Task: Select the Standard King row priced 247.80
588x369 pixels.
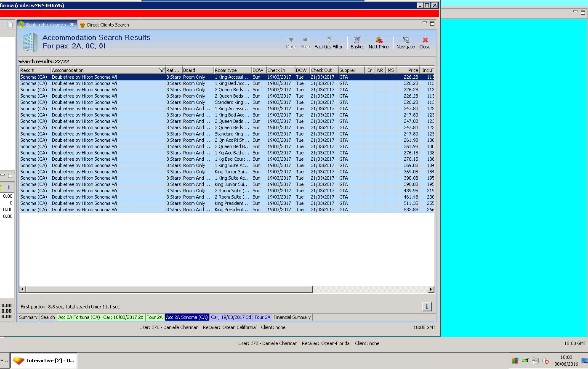Action: [x=226, y=134]
